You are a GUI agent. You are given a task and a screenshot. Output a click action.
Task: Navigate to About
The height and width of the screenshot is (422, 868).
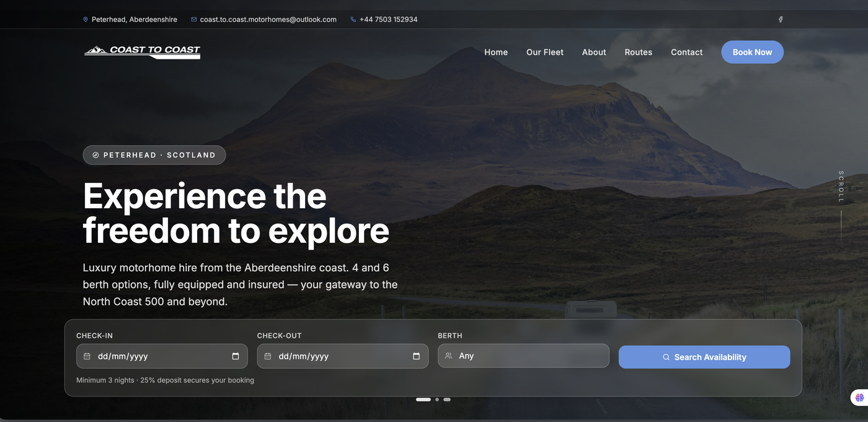pos(594,52)
